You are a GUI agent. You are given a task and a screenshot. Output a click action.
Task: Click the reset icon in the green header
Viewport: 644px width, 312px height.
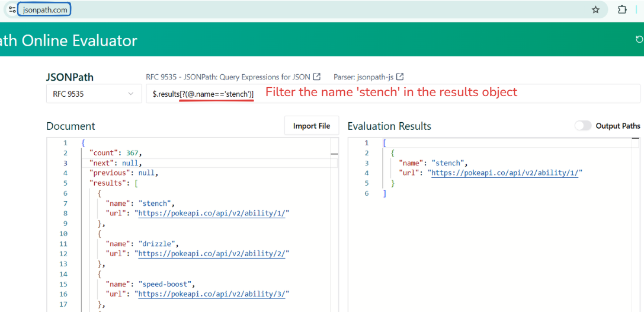639,39
